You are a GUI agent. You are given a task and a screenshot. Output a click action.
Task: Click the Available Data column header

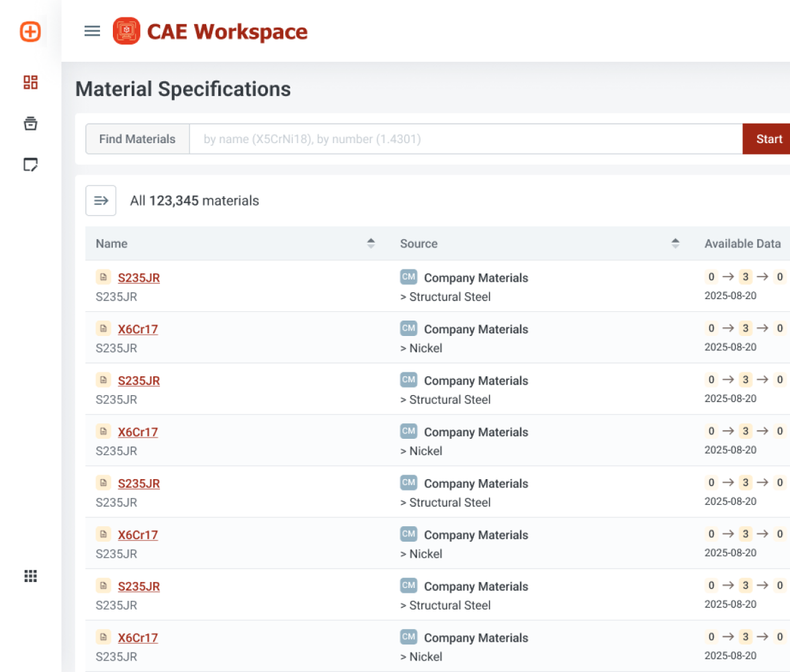[x=742, y=244]
